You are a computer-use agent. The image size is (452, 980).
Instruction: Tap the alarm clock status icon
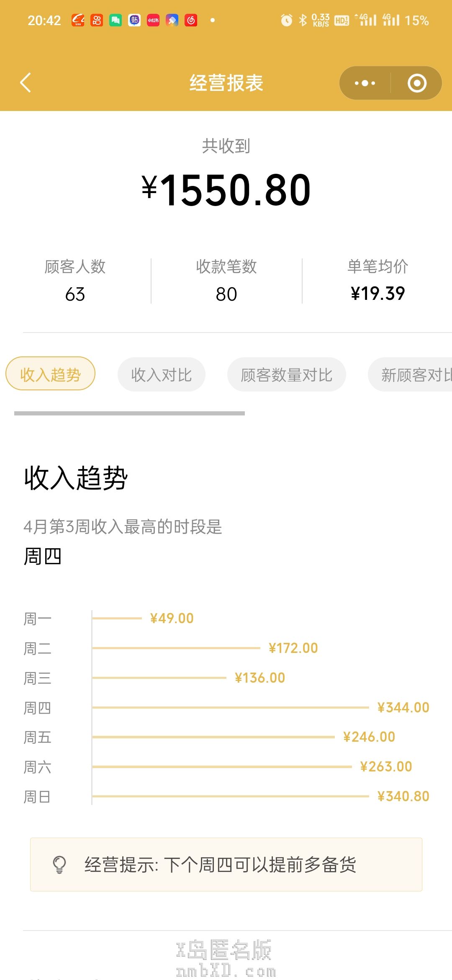(287, 20)
